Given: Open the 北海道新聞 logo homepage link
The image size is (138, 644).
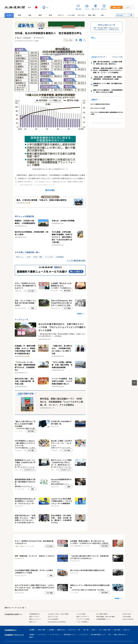Looking at the screenshot, I should 15,7.
